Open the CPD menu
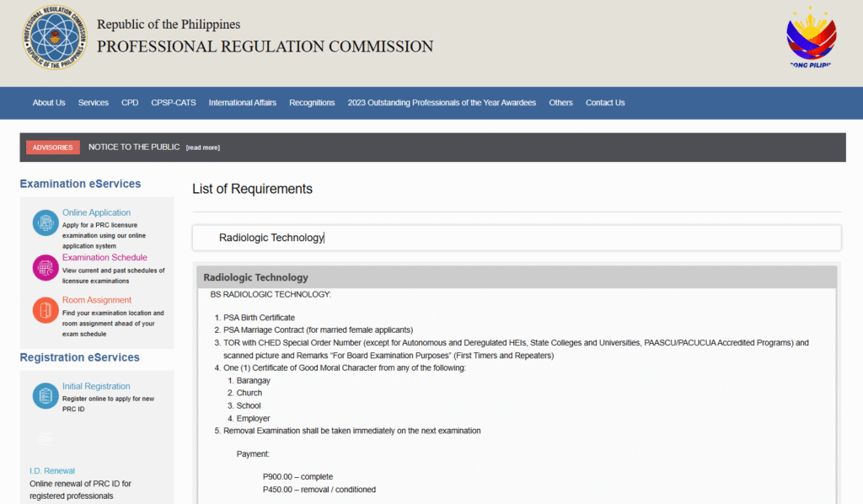This screenshot has height=504, width=863. pos(129,102)
